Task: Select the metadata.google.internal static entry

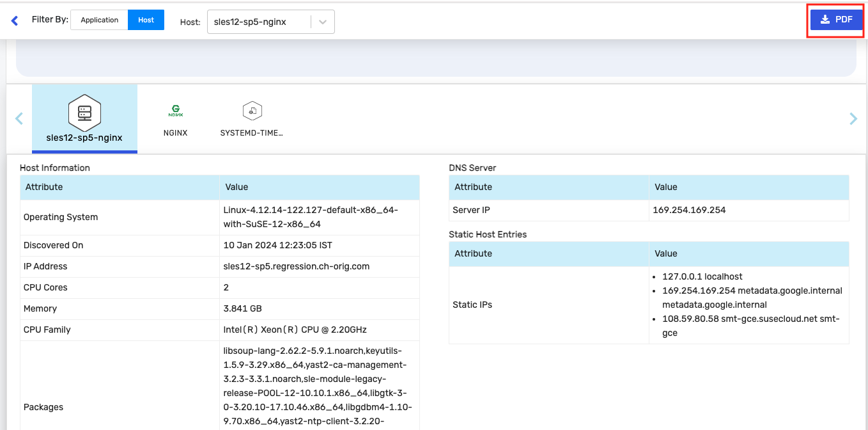Action: click(752, 298)
